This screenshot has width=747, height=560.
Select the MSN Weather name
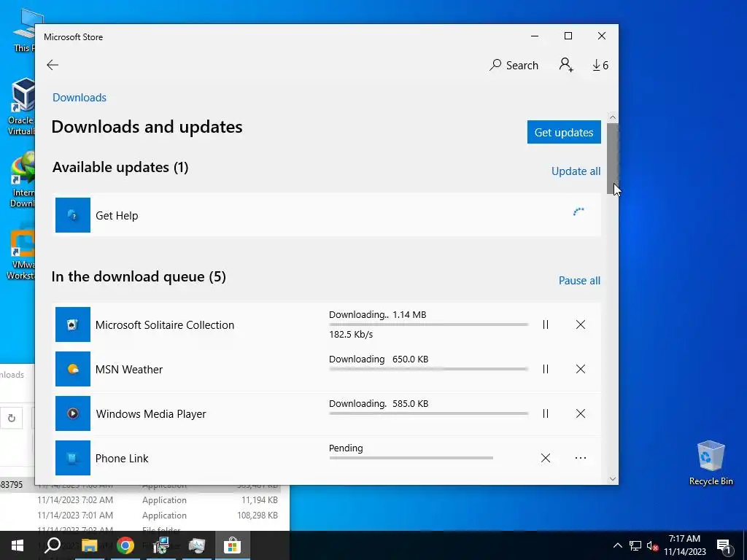(129, 370)
